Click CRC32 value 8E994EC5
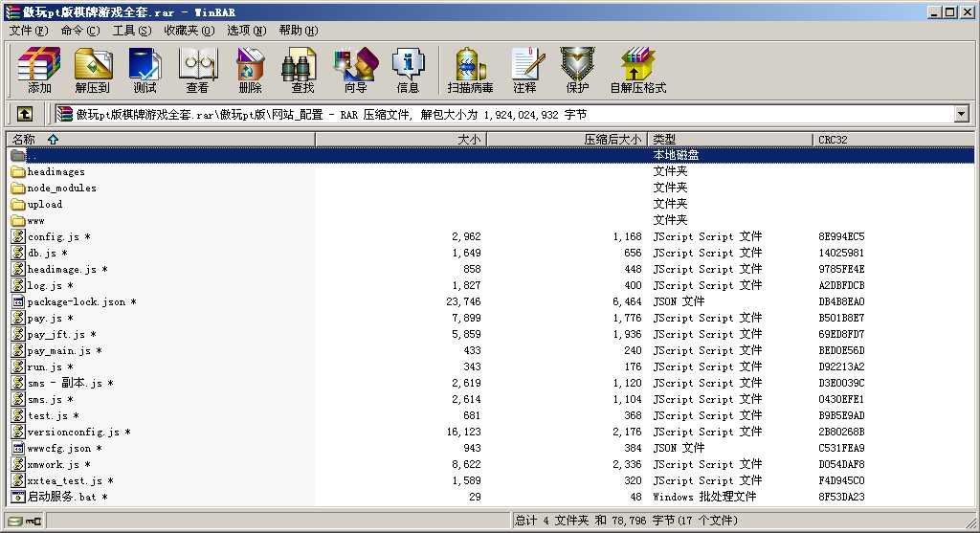The width and height of the screenshot is (980, 533). point(841,236)
